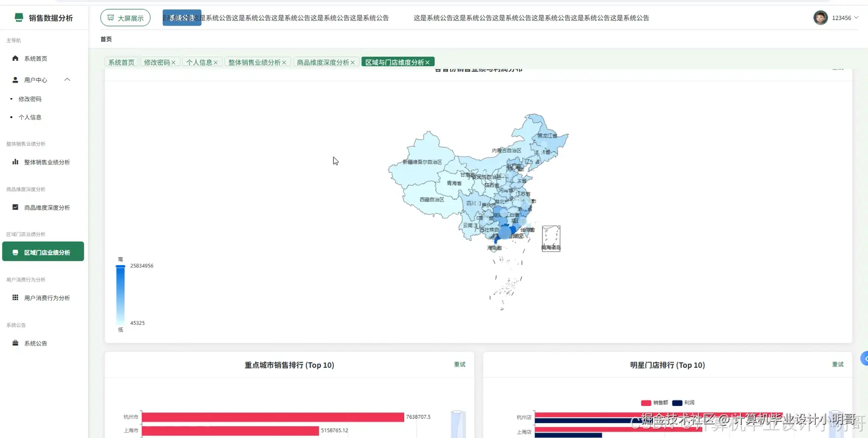Click the 杭州市 sales bar
The width and height of the screenshot is (868, 438).
click(x=273, y=417)
